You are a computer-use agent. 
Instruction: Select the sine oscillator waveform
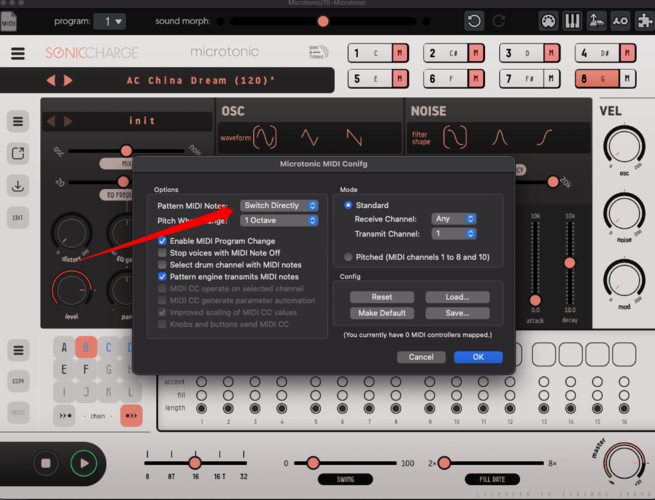click(265, 137)
